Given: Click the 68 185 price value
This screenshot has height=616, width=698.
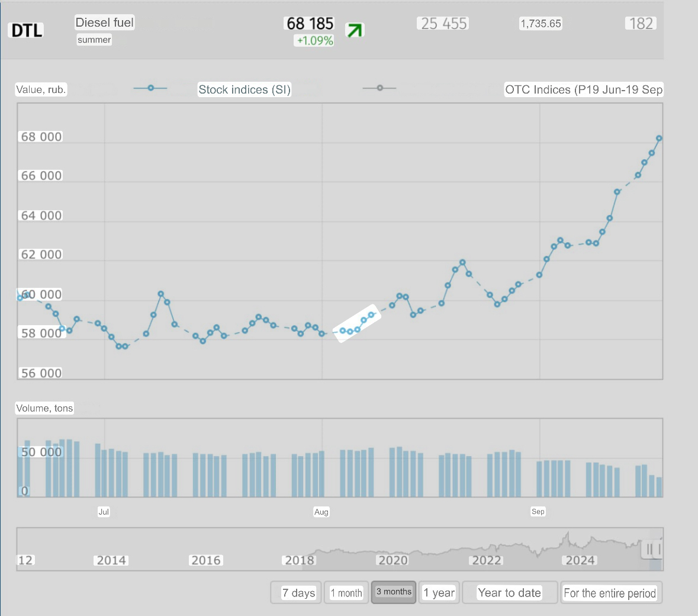Looking at the screenshot, I should point(310,23).
